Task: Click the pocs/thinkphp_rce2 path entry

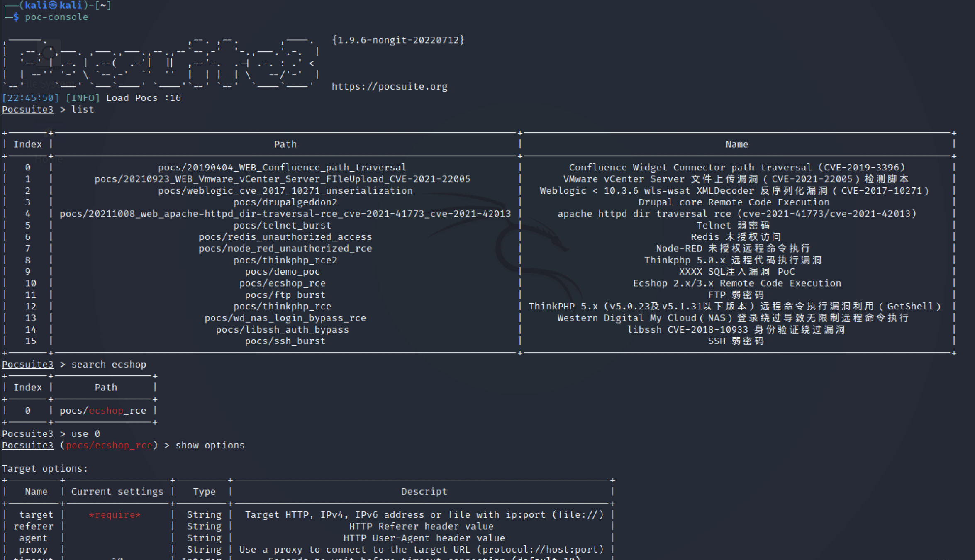Action: coord(285,260)
